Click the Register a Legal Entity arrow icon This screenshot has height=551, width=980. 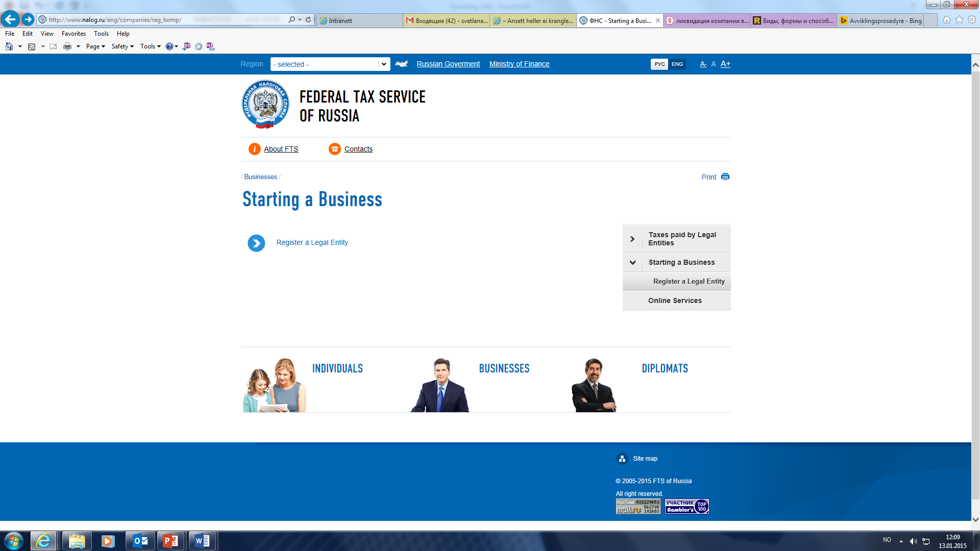click(256, 241)
